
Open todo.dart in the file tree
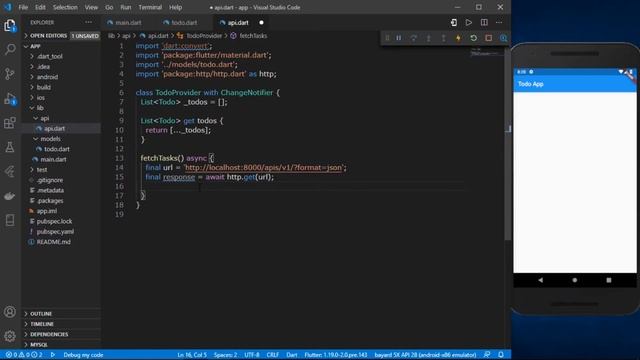[x=57, y=149]
